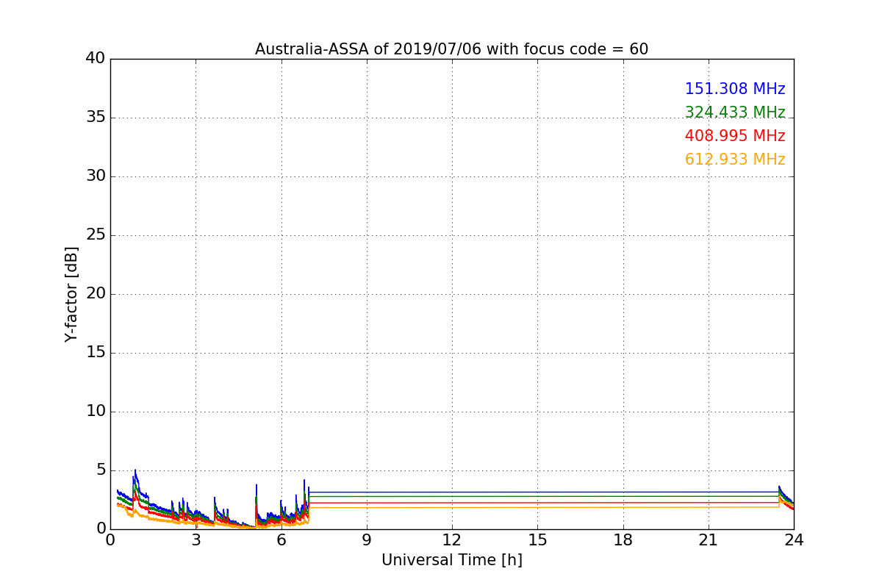This screenshot has width=882, height=588.
Task: Select the blue 151.308 MHz legend label
Action: click(x=734, y=89)
